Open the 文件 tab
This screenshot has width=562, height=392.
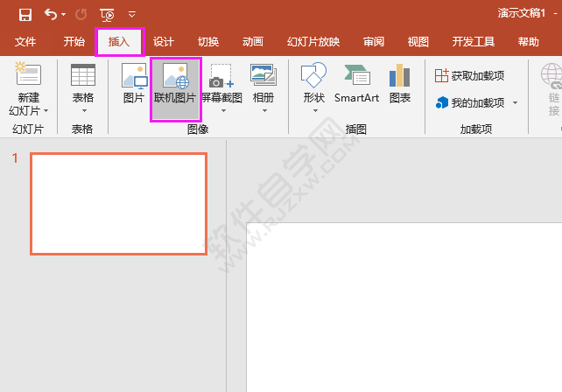25,42
